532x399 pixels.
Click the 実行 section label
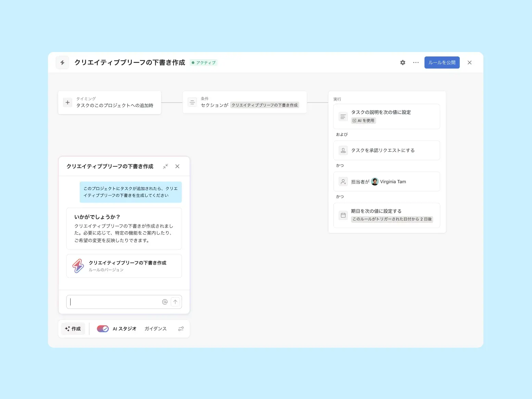point(337,99)
